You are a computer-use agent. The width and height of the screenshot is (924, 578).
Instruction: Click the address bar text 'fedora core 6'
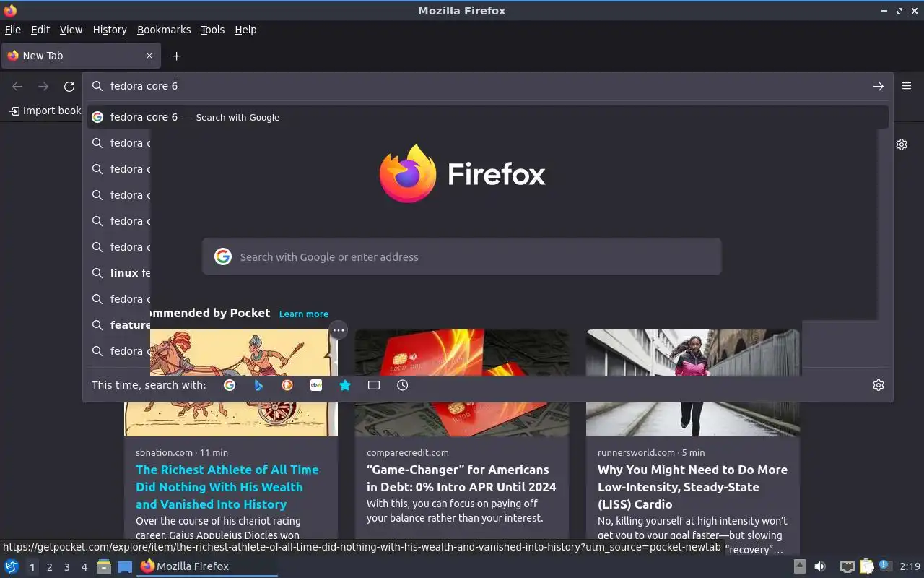coord(144,86)
